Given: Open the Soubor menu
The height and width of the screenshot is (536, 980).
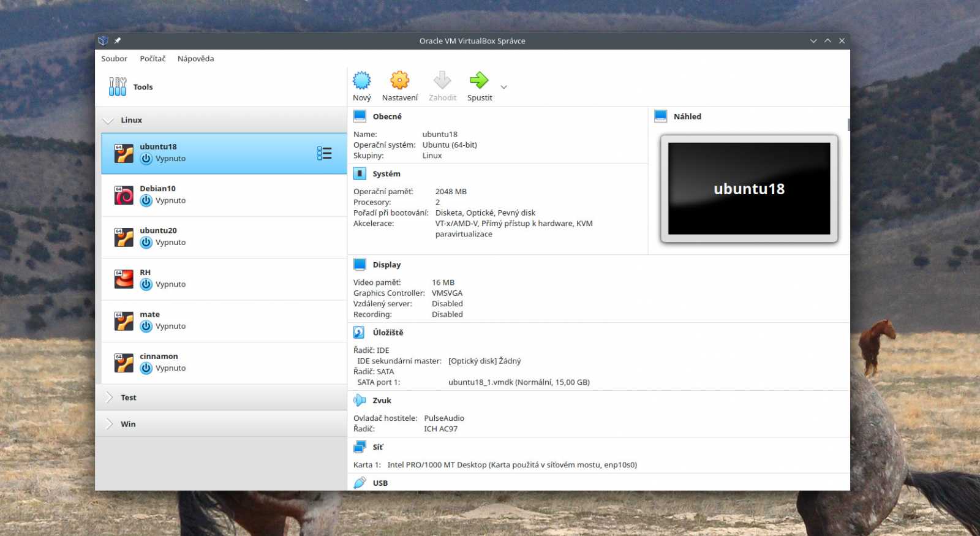Looking at the screenshot, I should (114, 59).
